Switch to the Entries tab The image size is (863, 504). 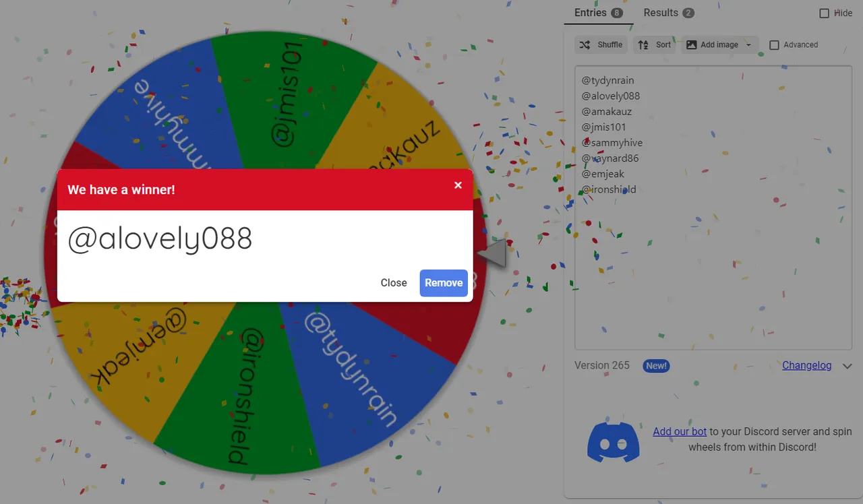click(x=599, y=13)
